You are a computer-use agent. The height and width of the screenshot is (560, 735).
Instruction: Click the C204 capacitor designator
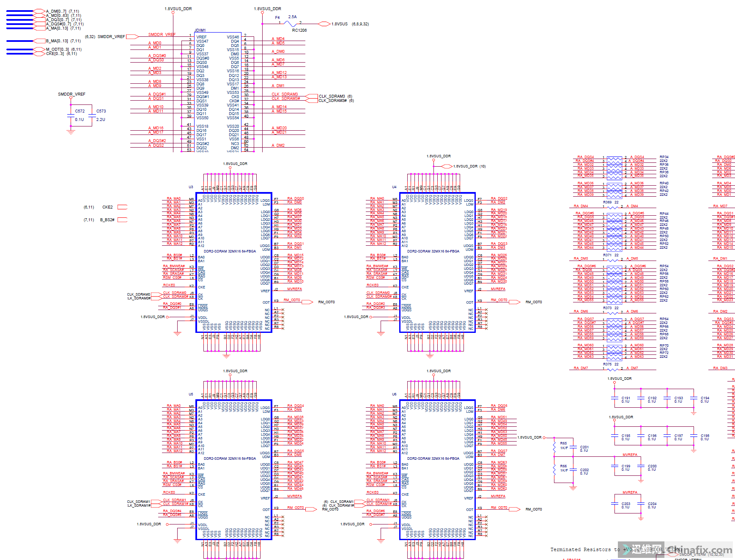(x=652, y=504)
